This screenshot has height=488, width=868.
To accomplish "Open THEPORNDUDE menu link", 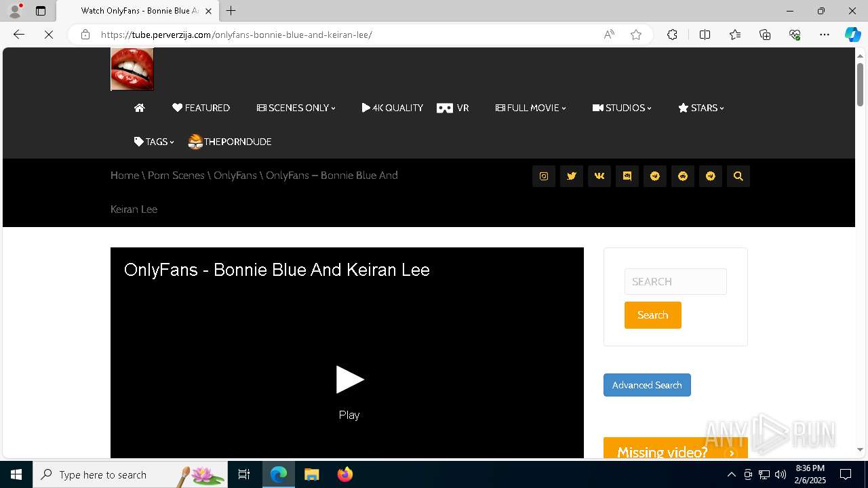I will [230, 142].
